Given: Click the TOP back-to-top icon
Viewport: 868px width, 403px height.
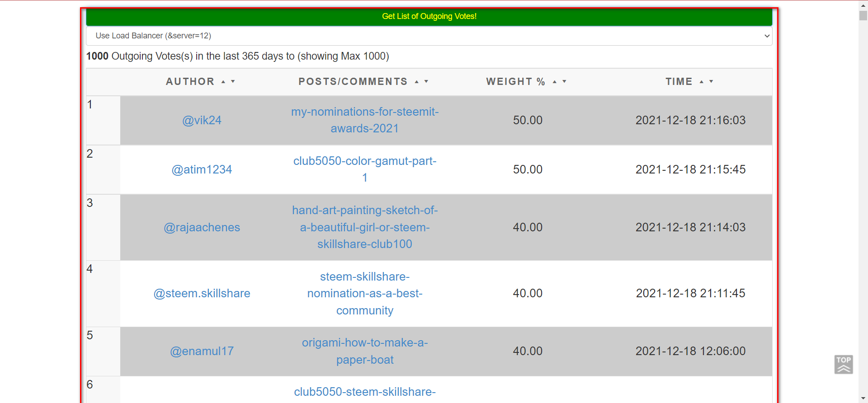Looking at the screenshot, I should (x=844, y=364).
